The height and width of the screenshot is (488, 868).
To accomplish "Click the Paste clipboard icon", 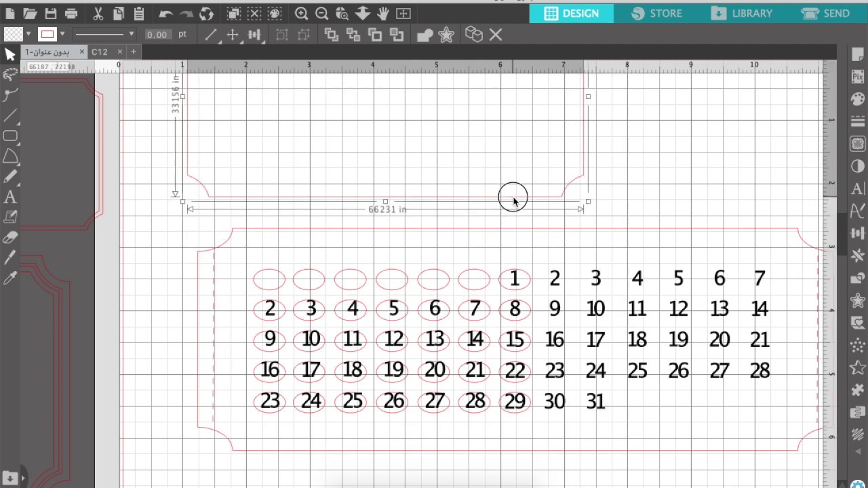I will tap(139, 13).
